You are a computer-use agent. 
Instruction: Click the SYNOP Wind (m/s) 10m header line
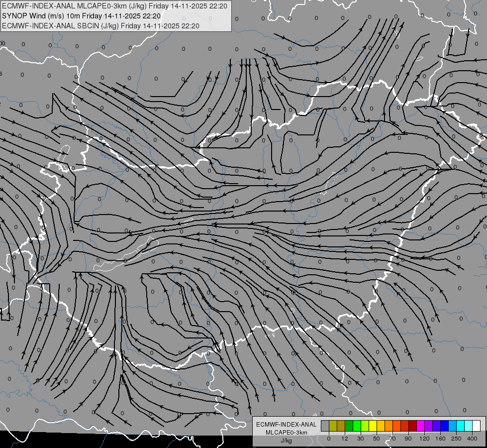point(82,16)
